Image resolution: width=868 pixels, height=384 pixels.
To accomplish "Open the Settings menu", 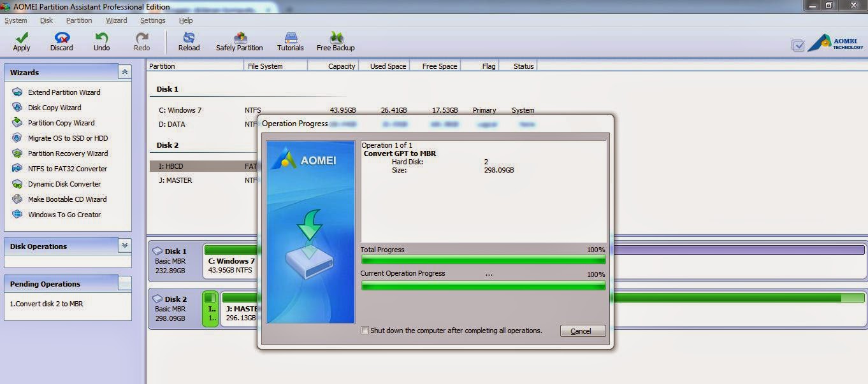I will 152,20.
